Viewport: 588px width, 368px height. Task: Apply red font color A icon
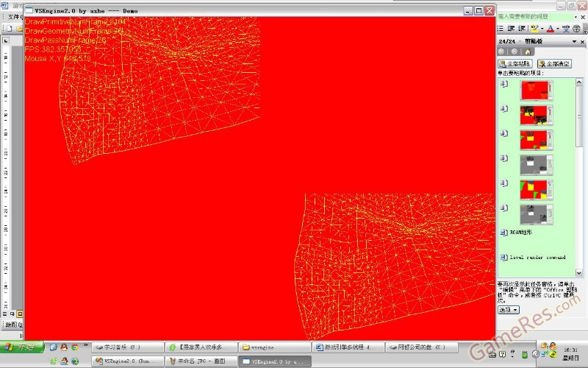(x=550, y=29)
